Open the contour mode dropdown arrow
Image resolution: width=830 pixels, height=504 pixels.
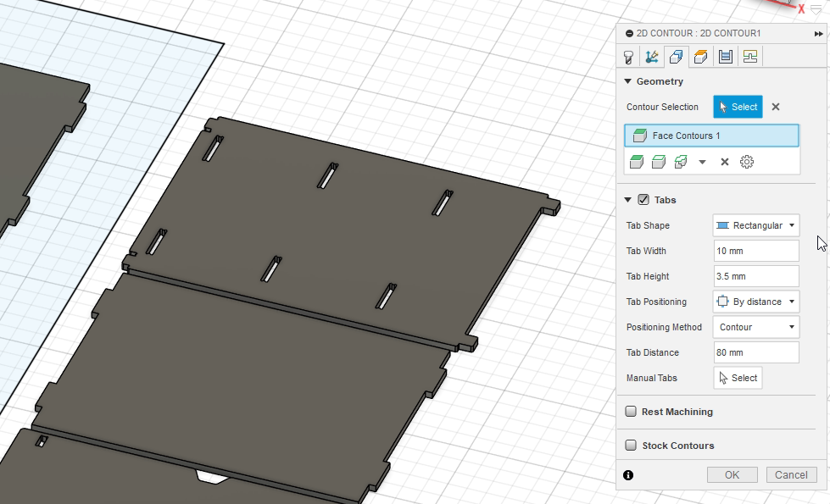click(x=703, y=163)
